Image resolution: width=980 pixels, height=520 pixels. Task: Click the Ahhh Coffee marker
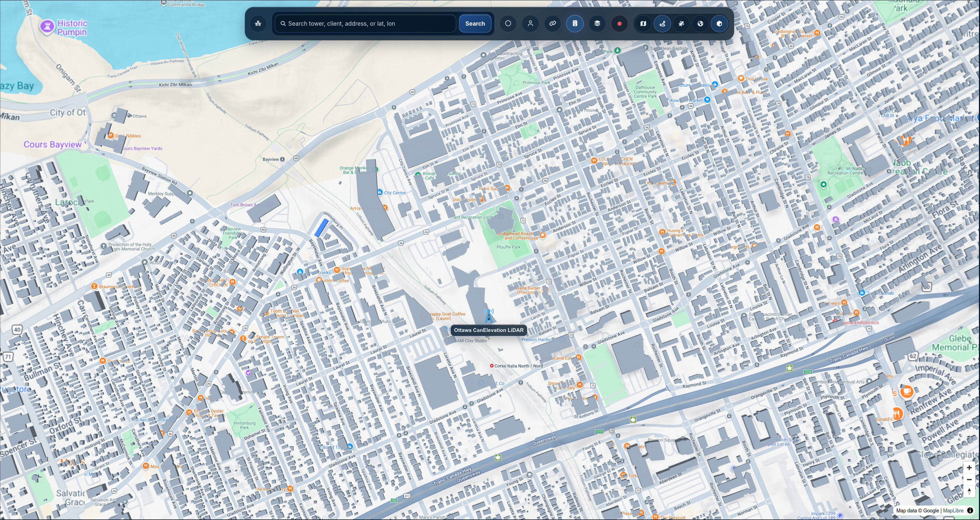tap(319, 280)
